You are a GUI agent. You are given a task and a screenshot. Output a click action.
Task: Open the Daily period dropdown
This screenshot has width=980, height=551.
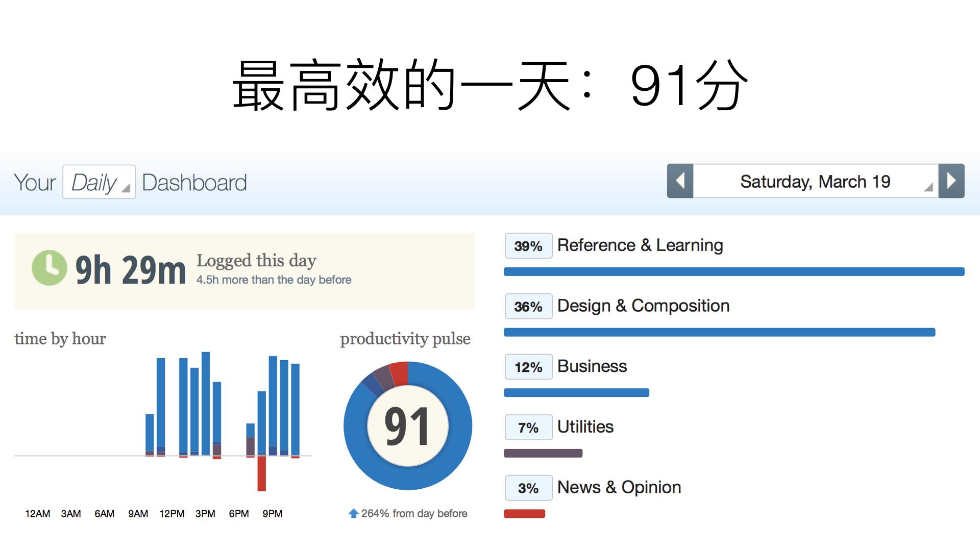tap(99, 182)
